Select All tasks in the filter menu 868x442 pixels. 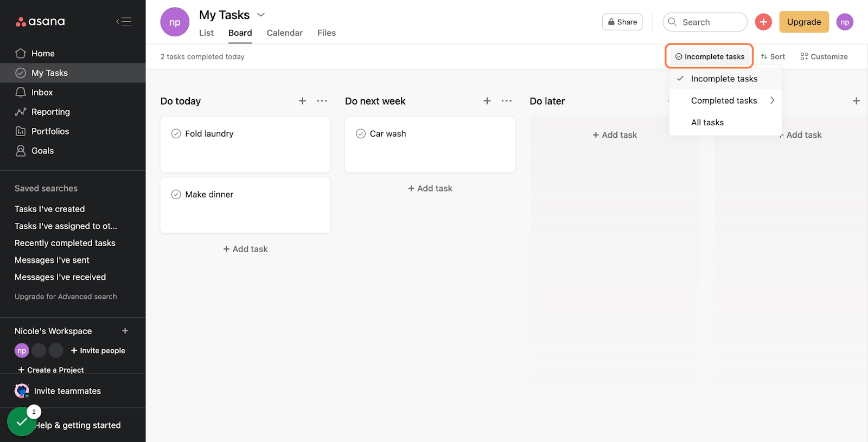(x=725, y=122)
